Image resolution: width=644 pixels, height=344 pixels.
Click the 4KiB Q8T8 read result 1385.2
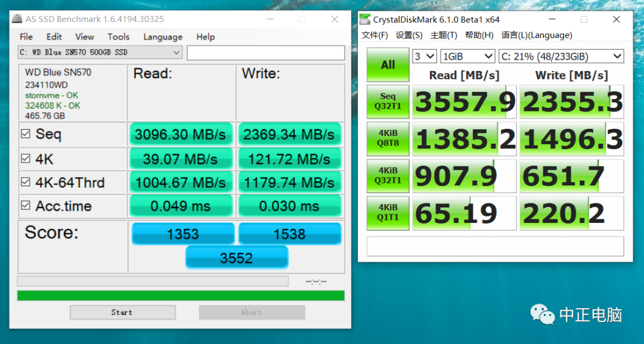(x=464, y=139)
